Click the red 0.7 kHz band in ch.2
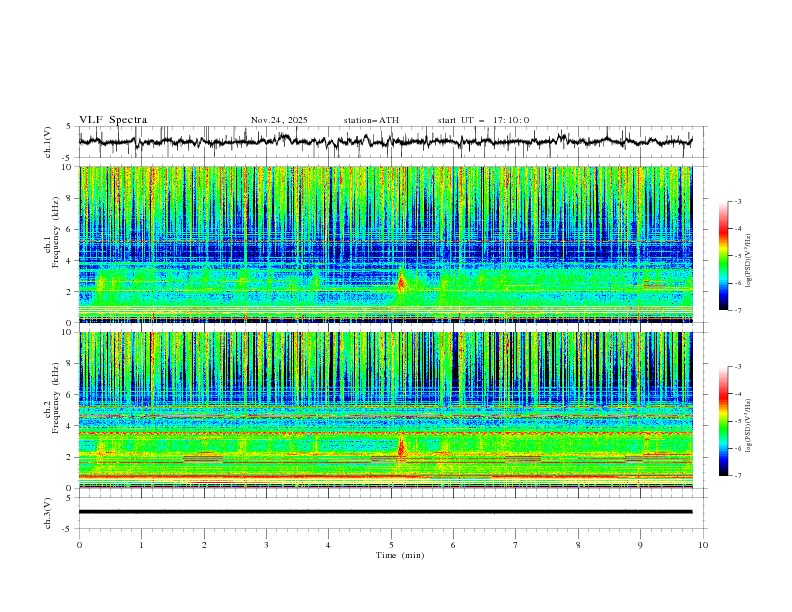Viewport: 792px width, 612px height. [x=385, y=477]
